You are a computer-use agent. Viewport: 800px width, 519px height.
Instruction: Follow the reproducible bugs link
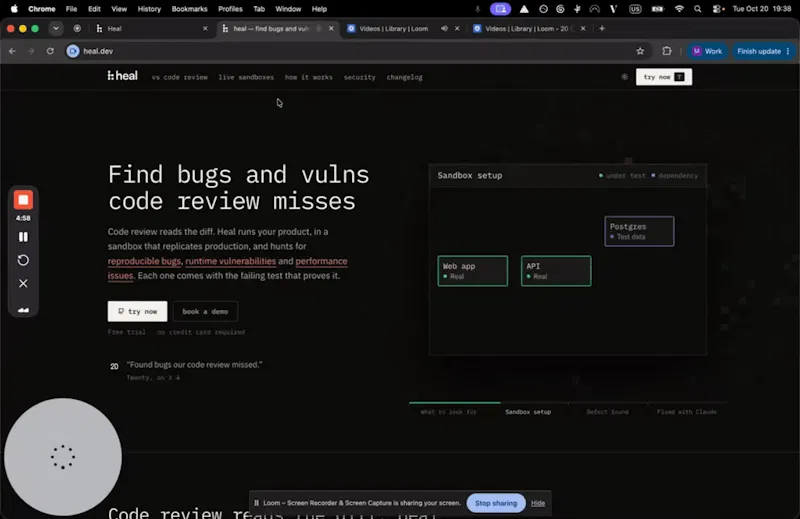(x=144, y=261)
